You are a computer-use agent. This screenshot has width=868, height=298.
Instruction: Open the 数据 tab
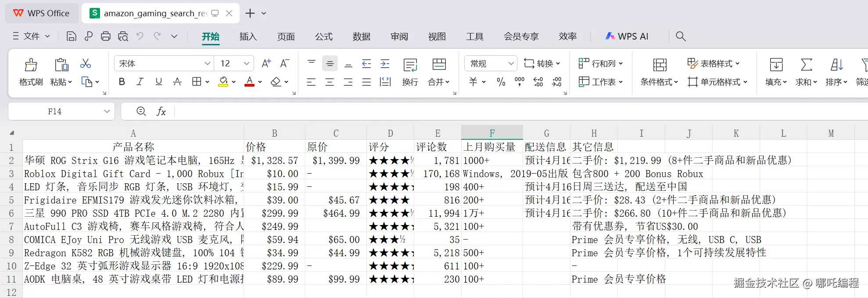[x=361, y=36]
